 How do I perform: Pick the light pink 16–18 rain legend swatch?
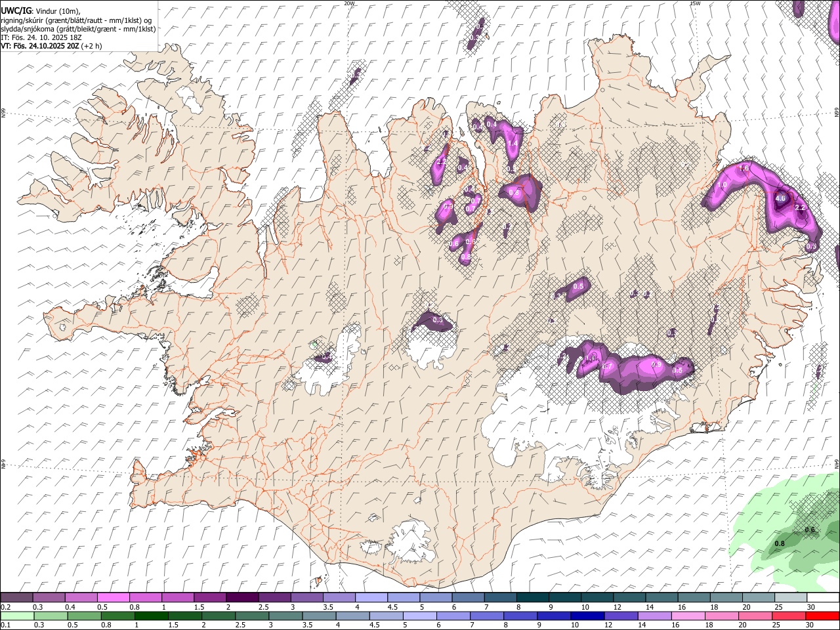688,616
